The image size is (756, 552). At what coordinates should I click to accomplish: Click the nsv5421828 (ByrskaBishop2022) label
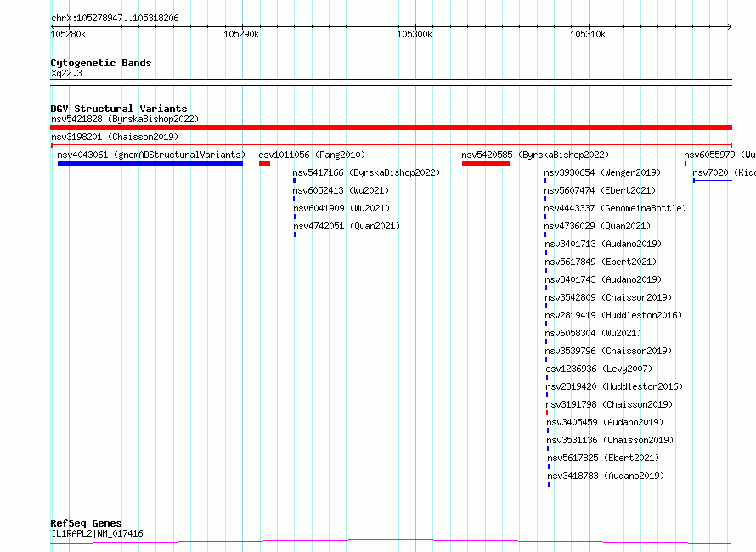[125, 119]
